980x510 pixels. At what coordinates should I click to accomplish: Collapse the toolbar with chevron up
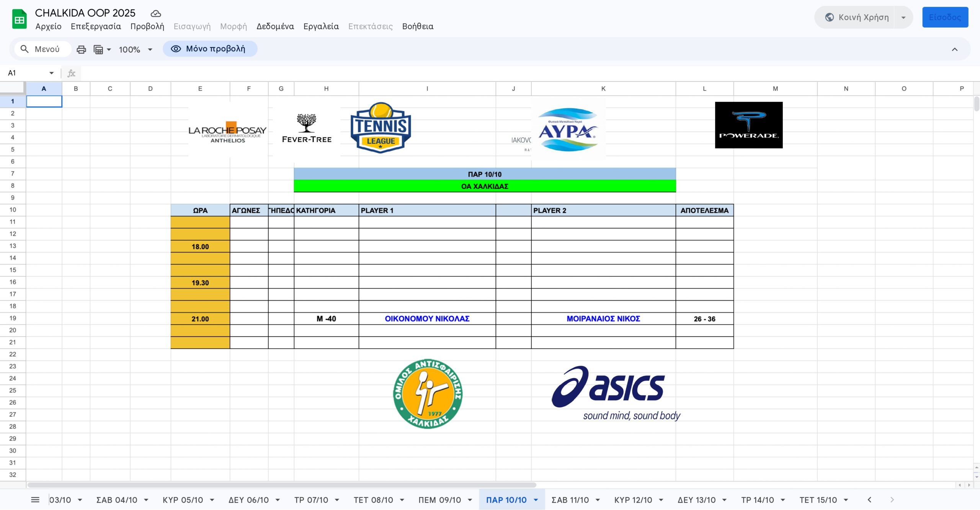[x=954, y=49]
